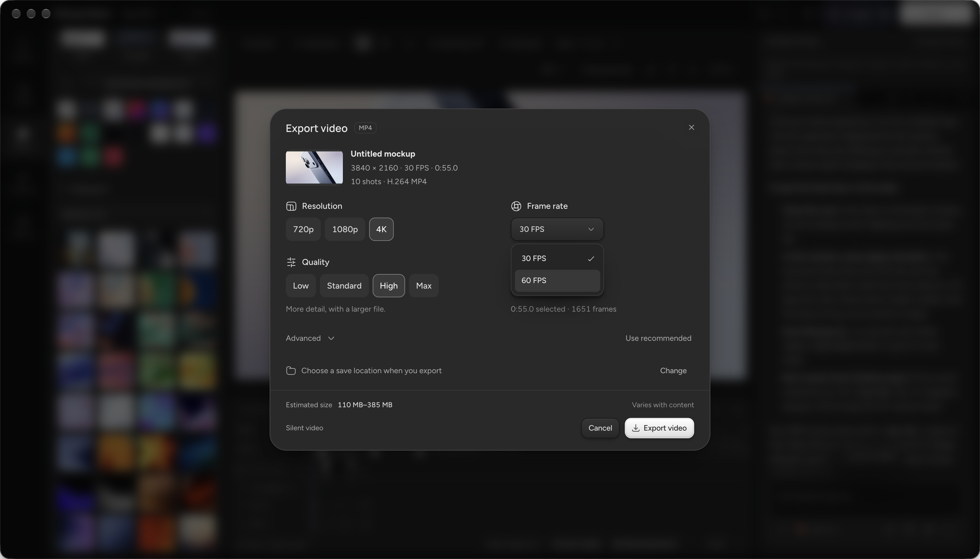This screenshot has height=559, width=980.
Task: Click Use recommended settings
Action: tap(658, 338)
